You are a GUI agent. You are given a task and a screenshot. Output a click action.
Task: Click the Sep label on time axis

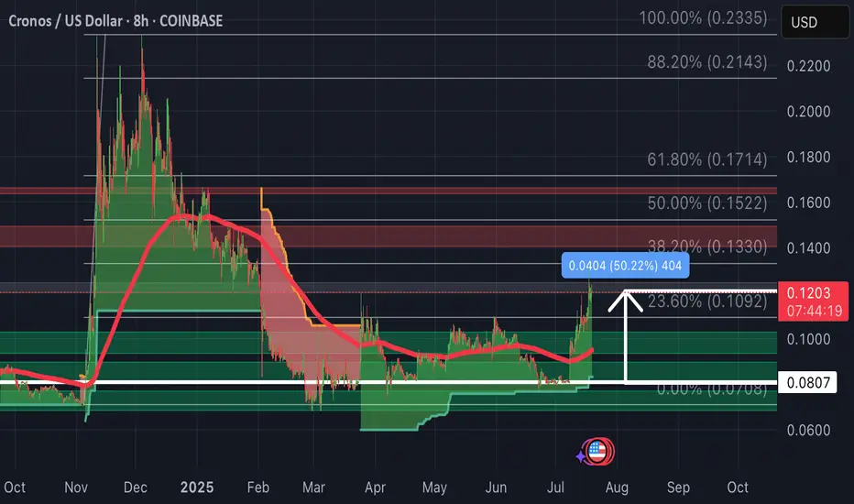tap(678, 488)
